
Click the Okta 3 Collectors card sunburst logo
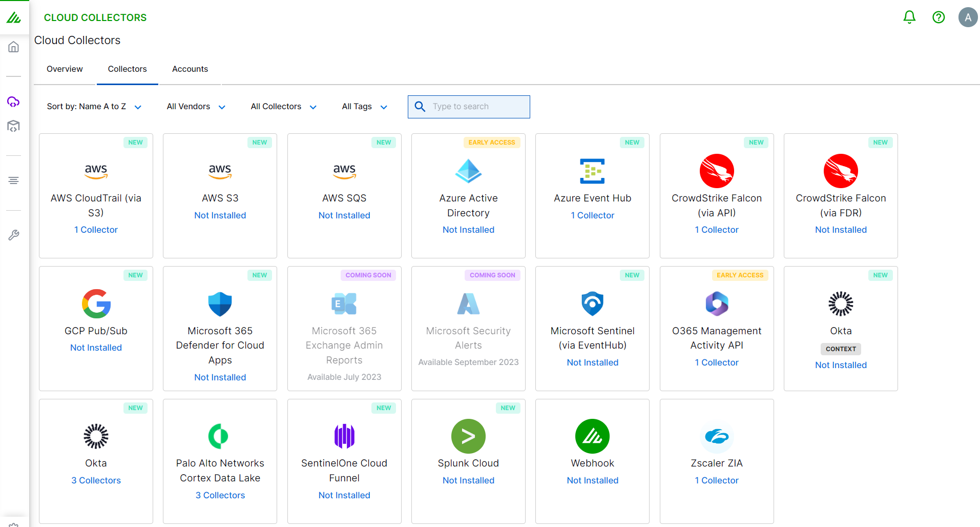(x=96, y=436)
